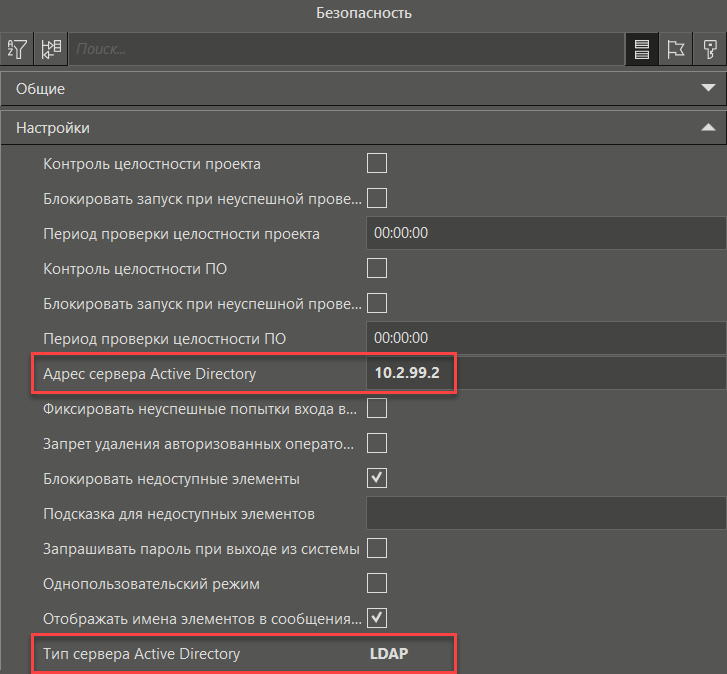The height and width of the screenshot is (674, 727).
Task: Click the Период проверки целостности проекта field
Action: pyautogui.click(x=545, y=233)
